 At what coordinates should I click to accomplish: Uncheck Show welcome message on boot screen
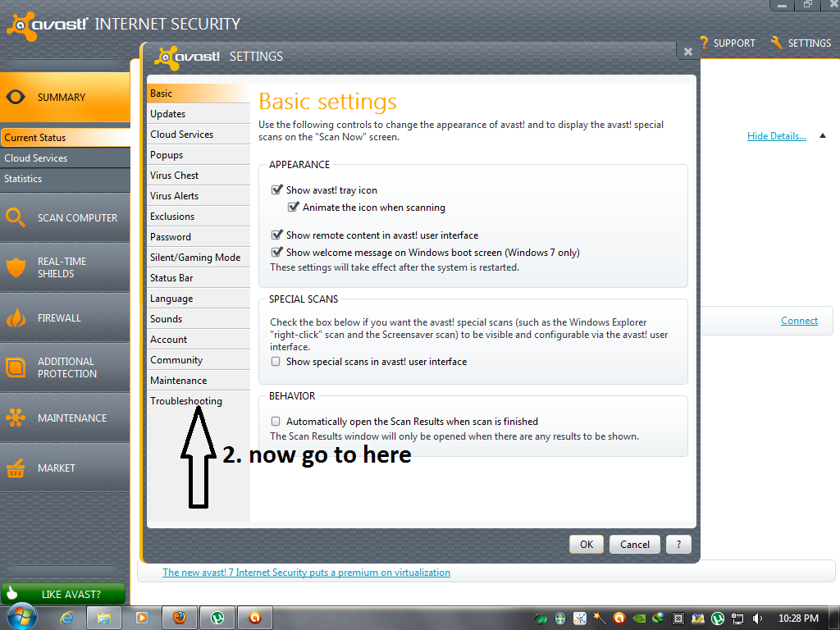click(276, 252)
